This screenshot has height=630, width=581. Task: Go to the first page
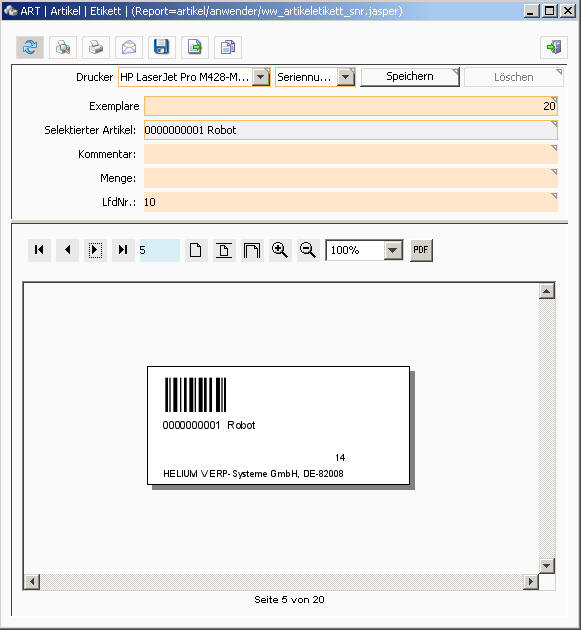[x=39, y=250]
